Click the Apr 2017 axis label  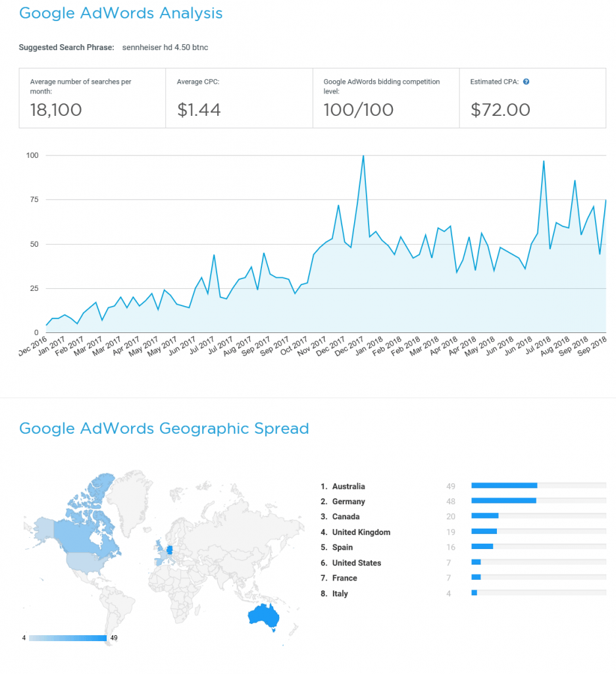(x=126, y=346)
